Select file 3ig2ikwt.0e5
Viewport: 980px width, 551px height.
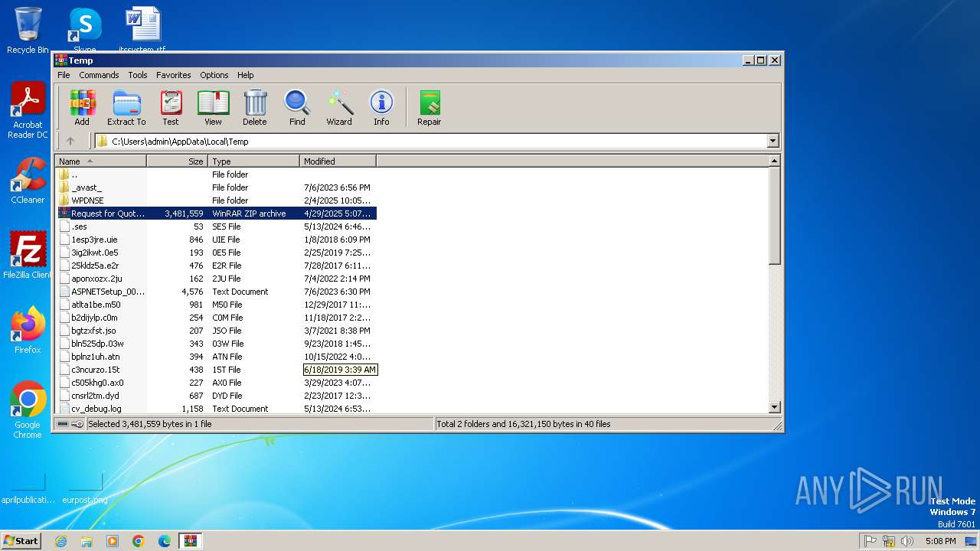tap(216, 253)
